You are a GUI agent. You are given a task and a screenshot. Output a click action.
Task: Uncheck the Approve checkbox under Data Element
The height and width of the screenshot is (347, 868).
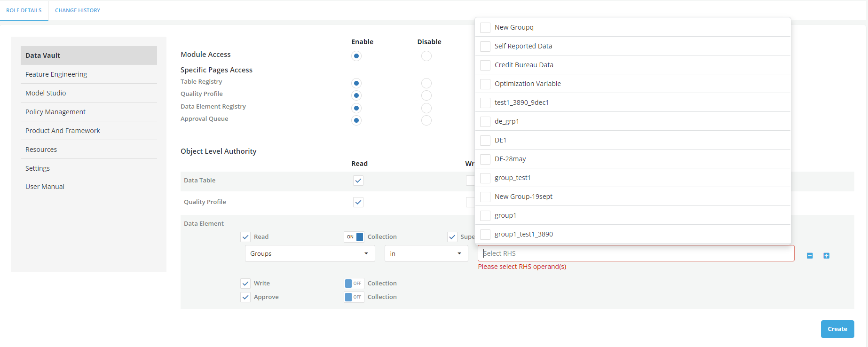click(x=245, y=297)
